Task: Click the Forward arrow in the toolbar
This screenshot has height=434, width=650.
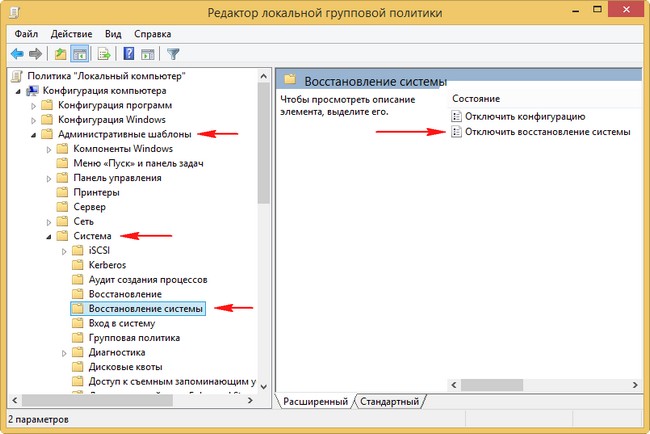Action: [x=36, y=53]
